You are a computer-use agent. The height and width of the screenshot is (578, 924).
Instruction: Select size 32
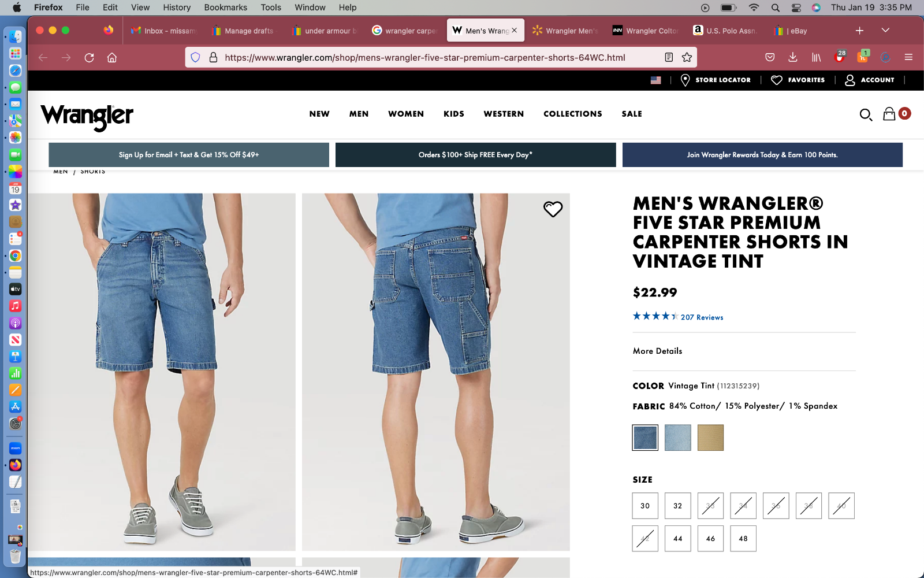[x=678, y=506]
